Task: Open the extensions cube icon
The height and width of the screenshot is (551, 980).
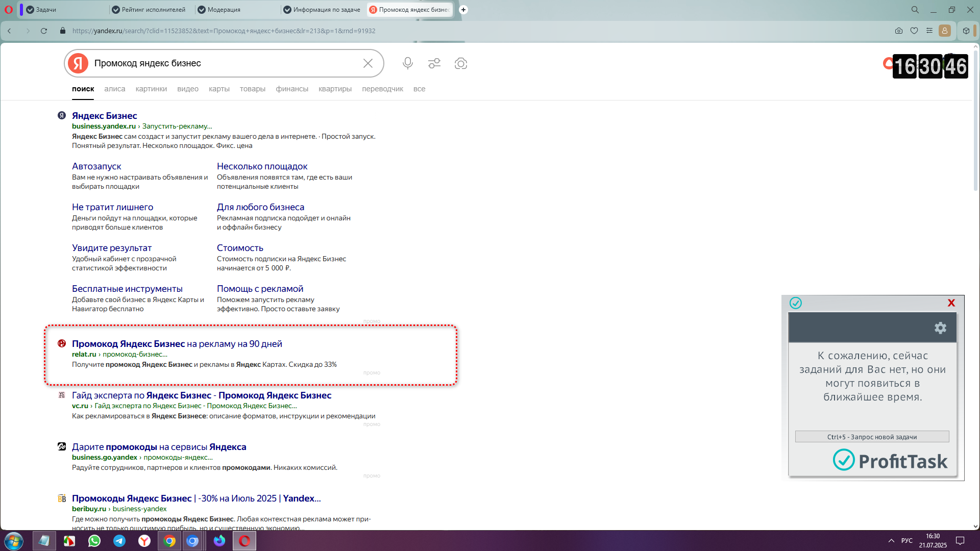Action: point(966,31)
